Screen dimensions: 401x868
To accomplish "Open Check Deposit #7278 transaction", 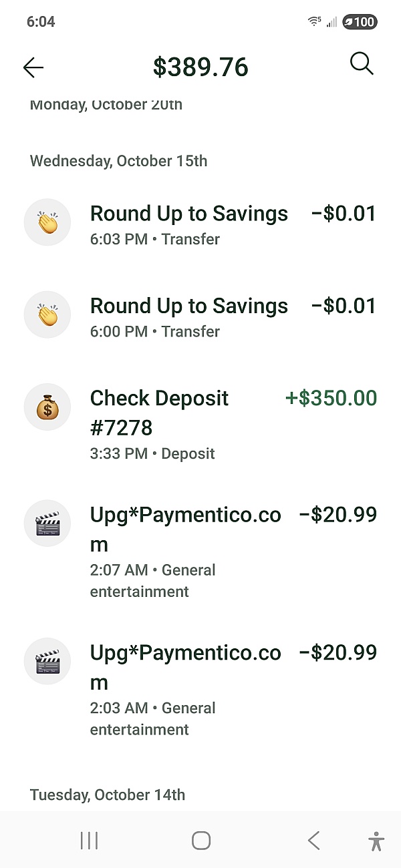I will tap(159, 412).
